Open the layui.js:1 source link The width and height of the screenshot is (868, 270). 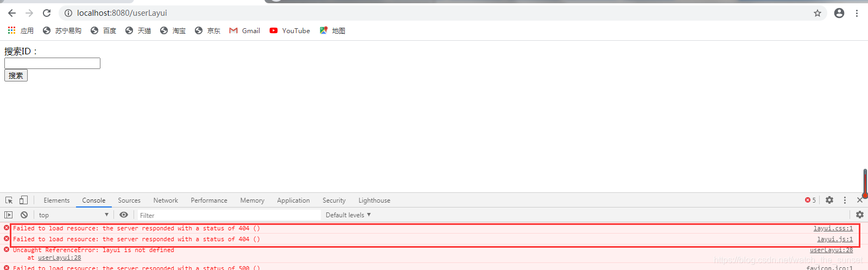[835, 240]
